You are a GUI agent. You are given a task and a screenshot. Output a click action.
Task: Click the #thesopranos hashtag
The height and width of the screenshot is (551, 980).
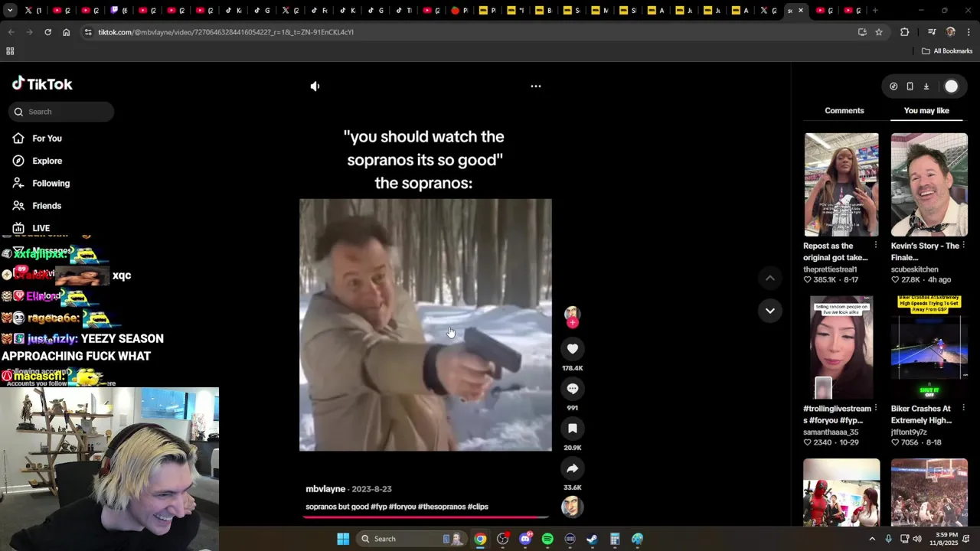442,507
